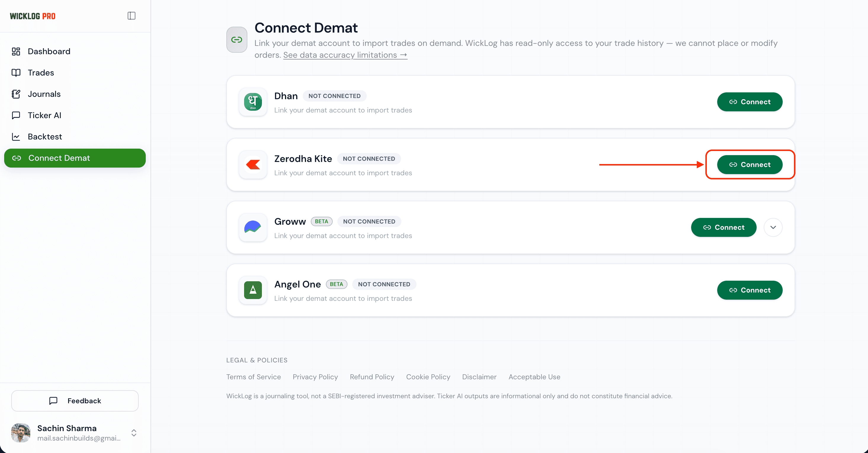Screen dimensions: 868x453
Task: Collapse the sidebar panel icon
Action: tap(132, 16)
